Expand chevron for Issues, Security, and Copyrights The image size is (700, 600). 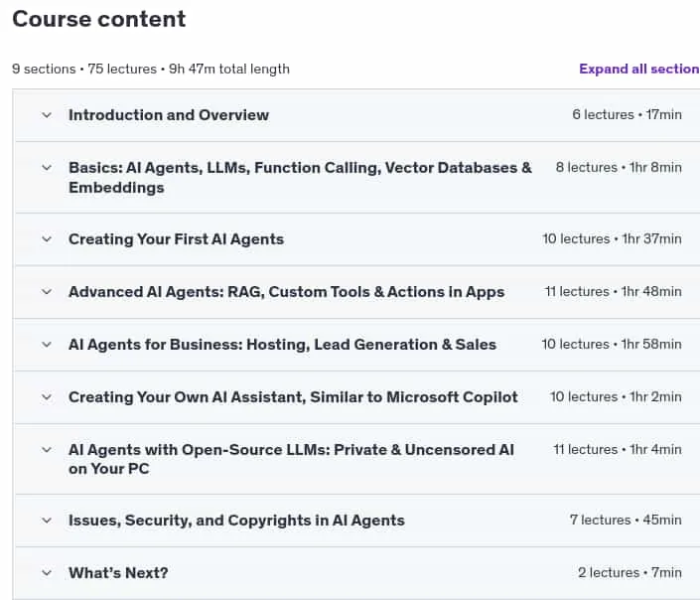point(47,521)
